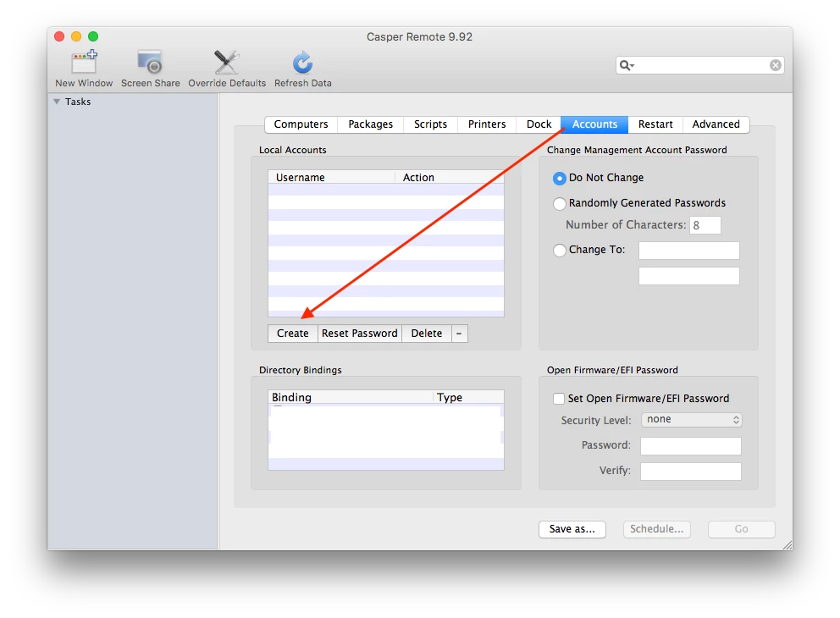Image resolution: width=840 pixels, height=618 pixels.
Task: Click the Type column header
Action: tap(468, 397)
